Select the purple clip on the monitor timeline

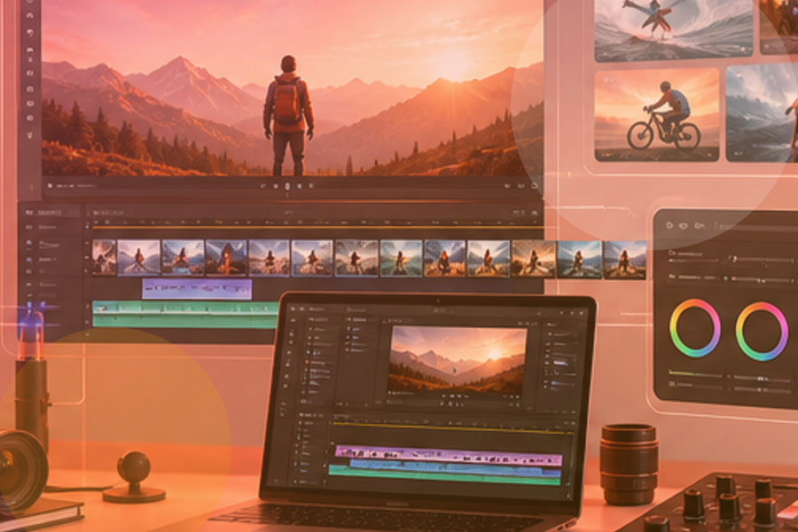click(197, 288)
